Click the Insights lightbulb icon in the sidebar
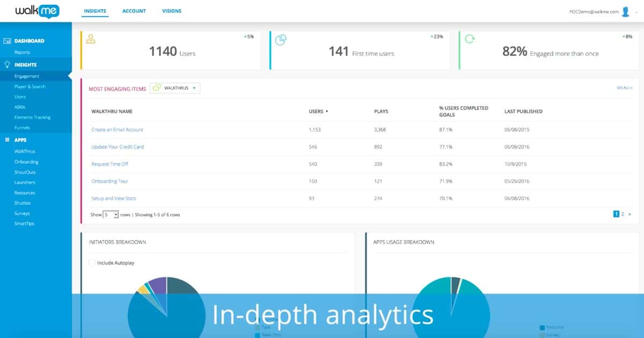The width and height of the screenshot is (644, 338). coord(8,64)
